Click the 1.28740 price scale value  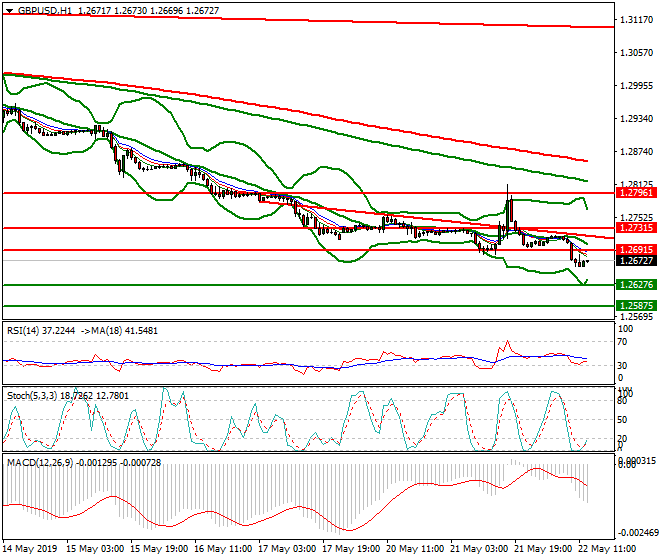coord(636,152)
